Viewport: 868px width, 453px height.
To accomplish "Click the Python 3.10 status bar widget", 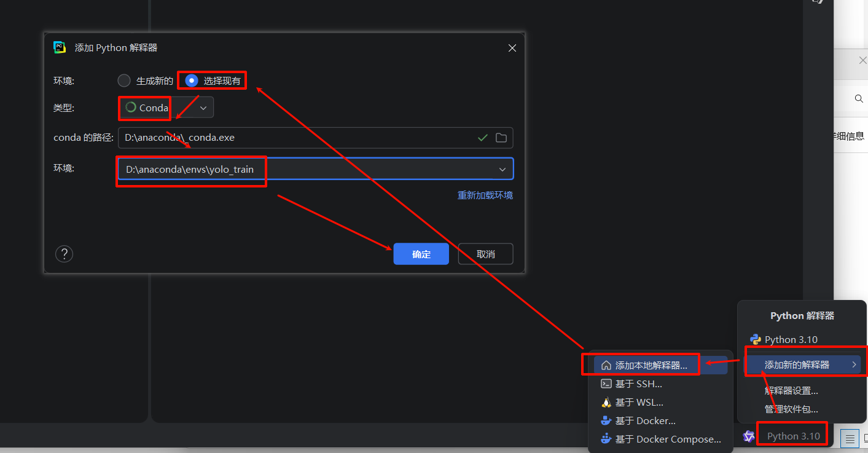I will [x=793, y=436].
